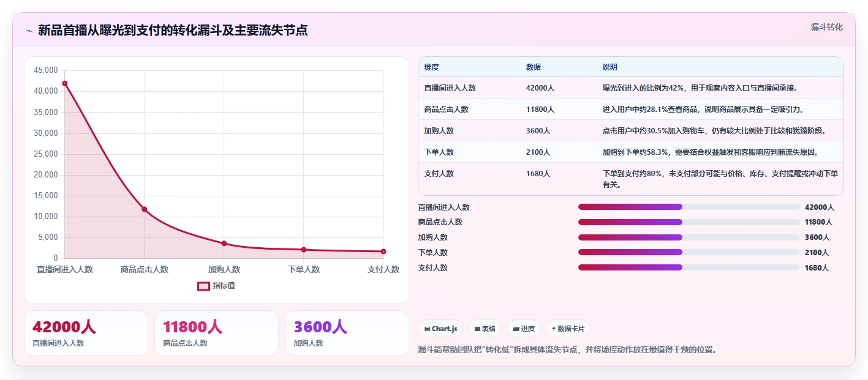Screen dimensions: 868x380
Task: Click the 45,000 y-axis tick label
Action: 46,70
